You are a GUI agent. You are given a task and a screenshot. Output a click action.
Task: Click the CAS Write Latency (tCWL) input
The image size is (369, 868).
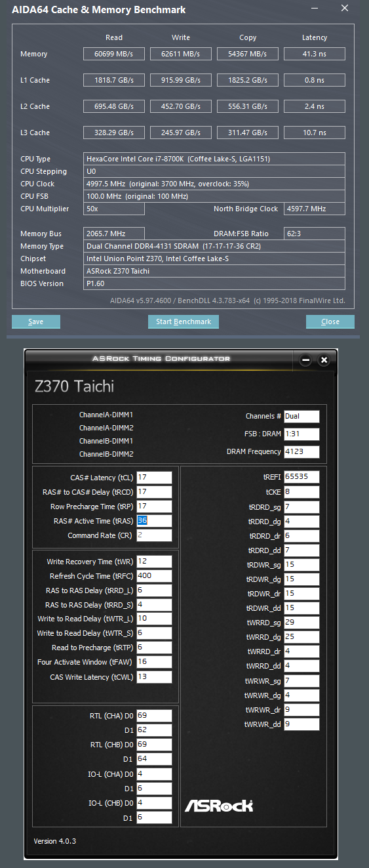(x=154, y=676)
